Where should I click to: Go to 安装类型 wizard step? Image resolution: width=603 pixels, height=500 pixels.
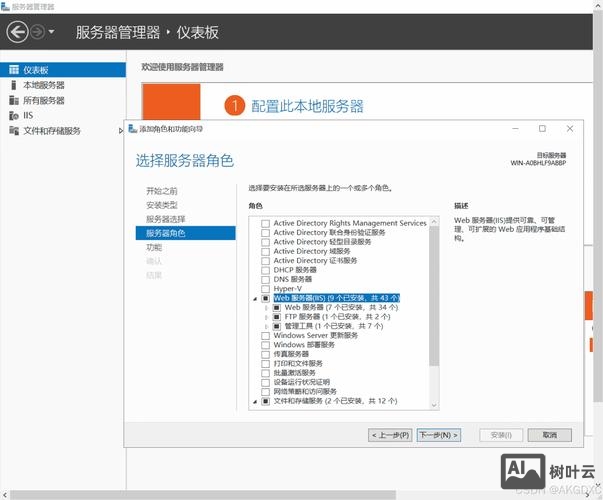(162, 205)
